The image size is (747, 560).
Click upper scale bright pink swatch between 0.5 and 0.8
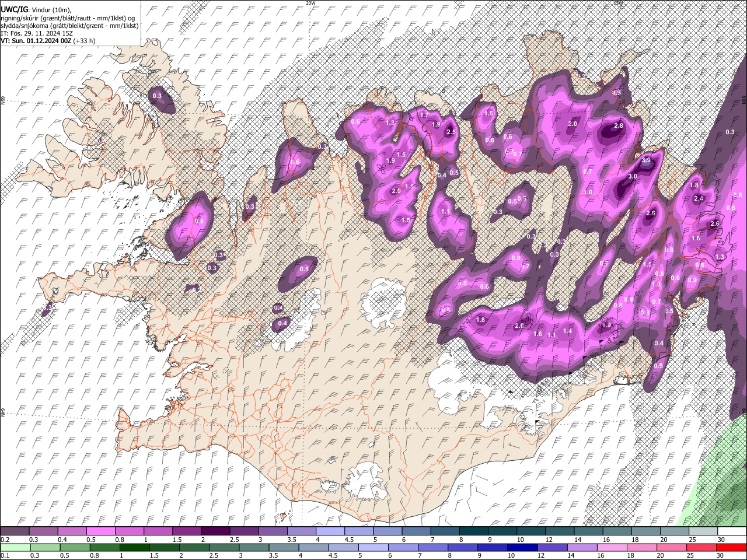pyautogui.click(x=100, y=531)
